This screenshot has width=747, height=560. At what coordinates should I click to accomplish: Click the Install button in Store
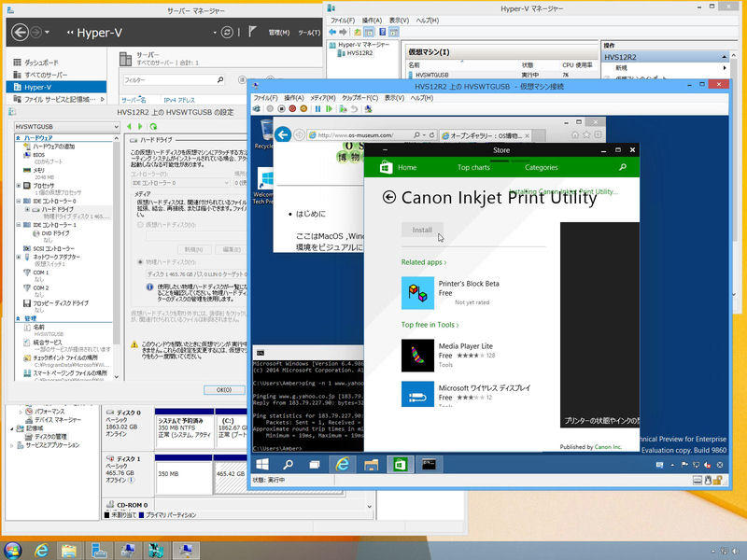coord(422,230)
